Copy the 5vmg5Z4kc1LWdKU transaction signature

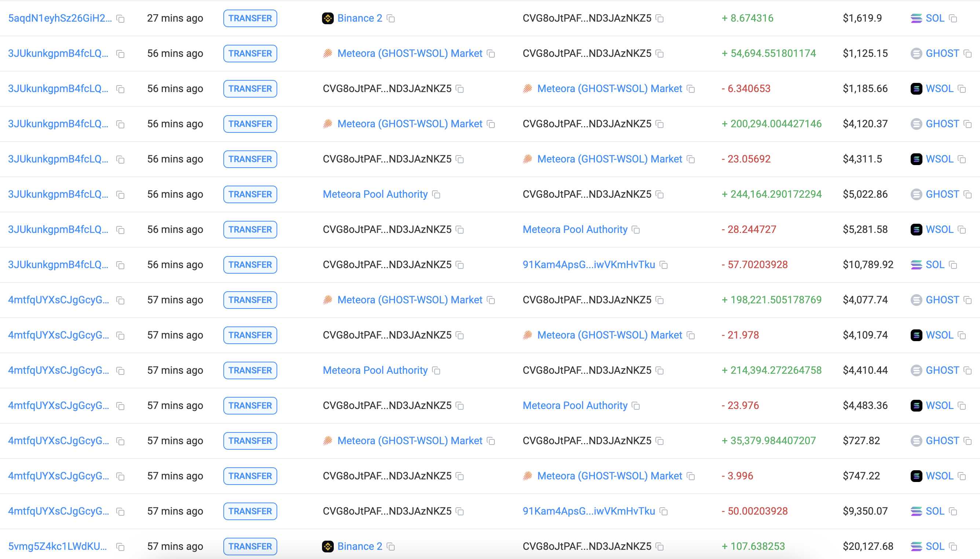click(x=121, y=547)
